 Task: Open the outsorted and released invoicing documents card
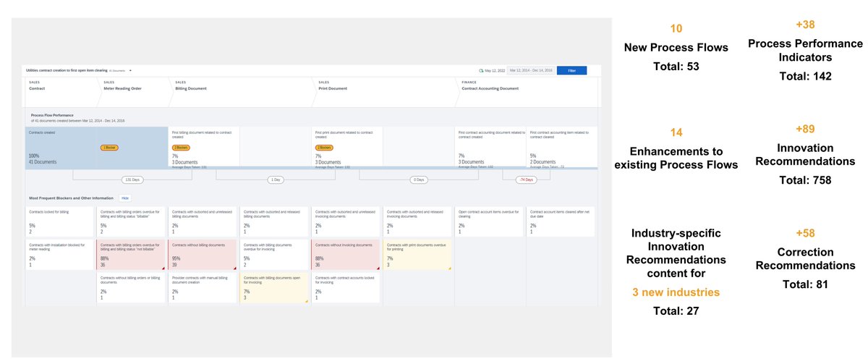click(x=418, y=221)
